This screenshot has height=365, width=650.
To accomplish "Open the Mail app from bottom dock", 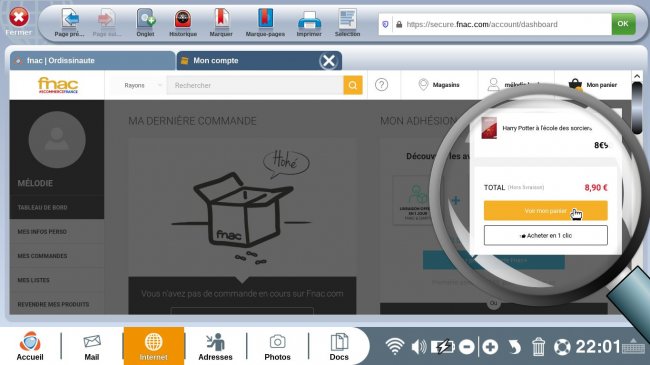I will 92,347.
